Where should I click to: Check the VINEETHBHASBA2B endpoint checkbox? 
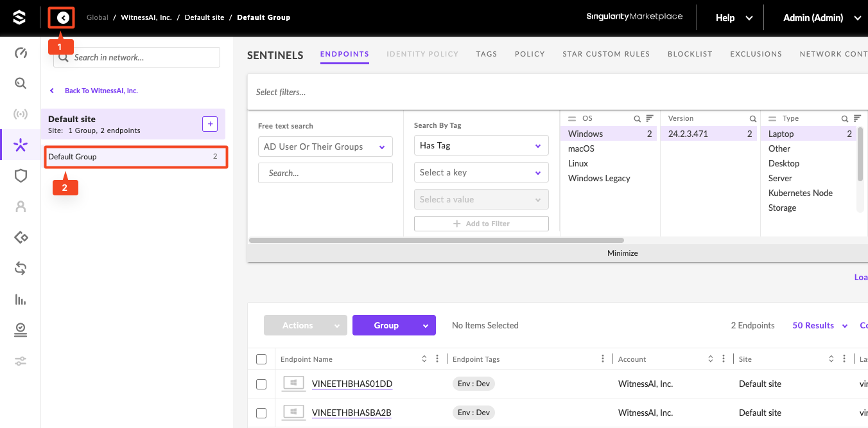[261, 413]
